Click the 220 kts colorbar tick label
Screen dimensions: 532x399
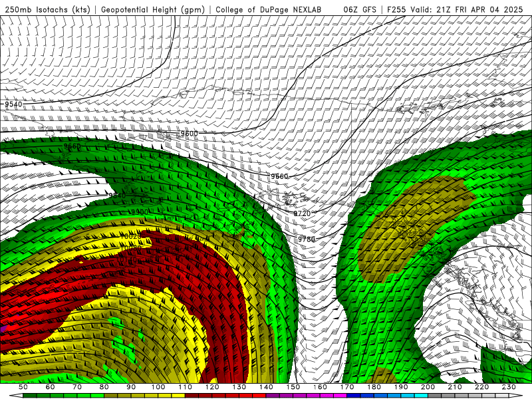481,387
